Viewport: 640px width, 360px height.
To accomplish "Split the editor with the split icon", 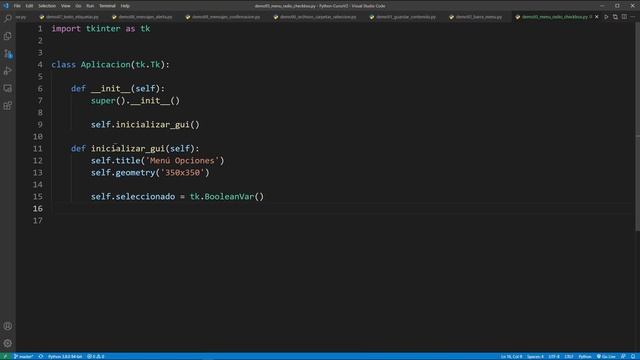I will click(624, 17).
